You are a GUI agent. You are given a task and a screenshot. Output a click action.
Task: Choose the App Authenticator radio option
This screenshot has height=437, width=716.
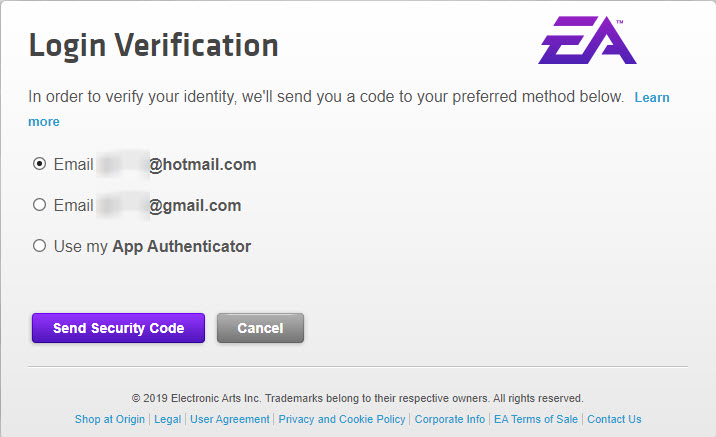(40, 246)
